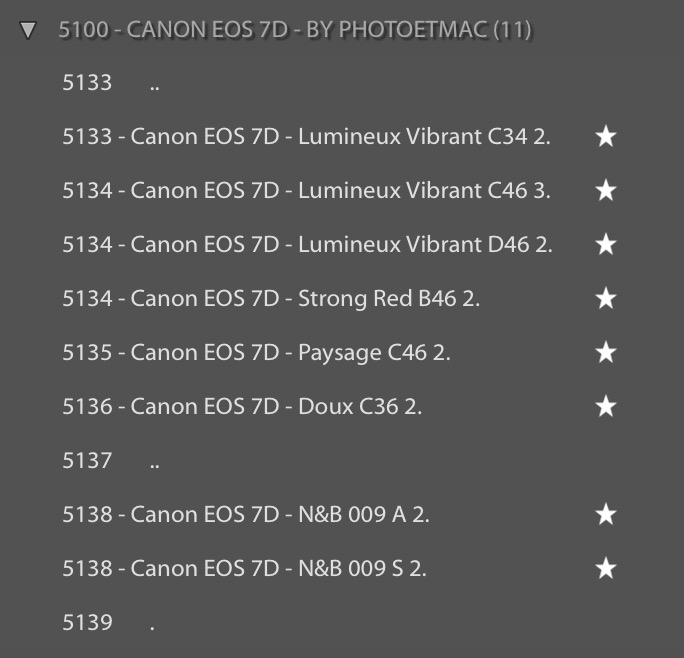Toggle favorite star on N&B 009 S 2
Viewport: 684px width, 658px height.
(605, 569)
